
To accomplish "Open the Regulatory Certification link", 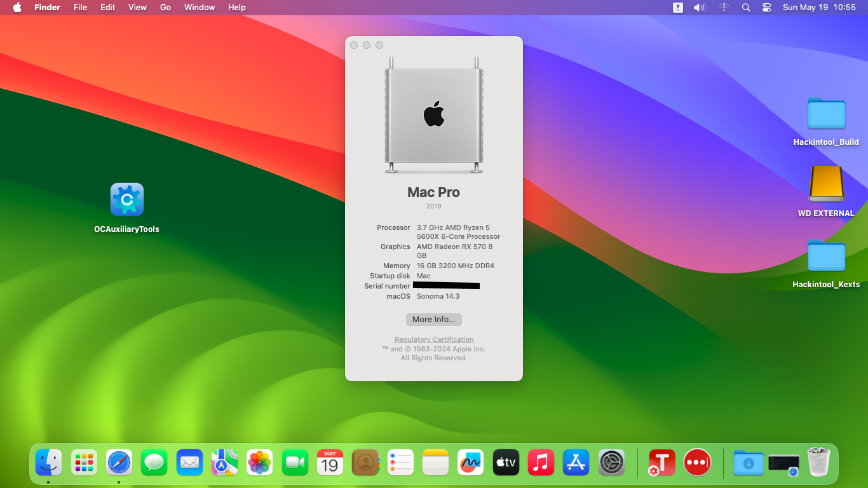I will point(434,340).
